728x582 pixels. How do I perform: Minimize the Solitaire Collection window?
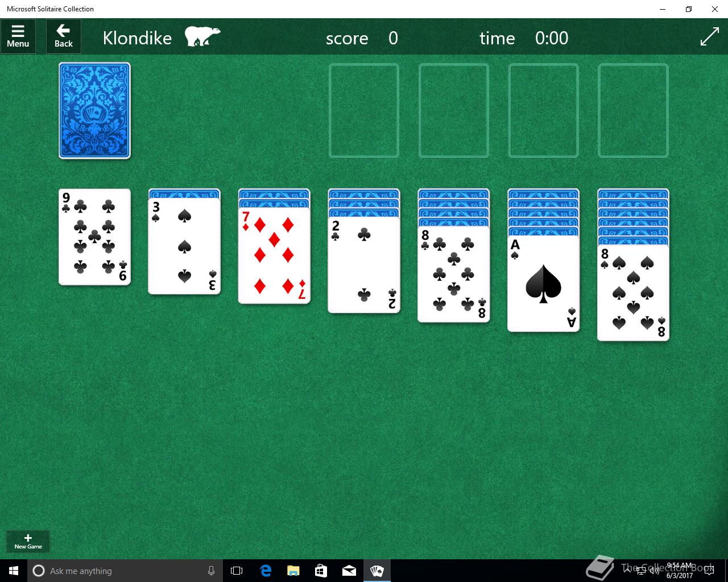[663, 9]
